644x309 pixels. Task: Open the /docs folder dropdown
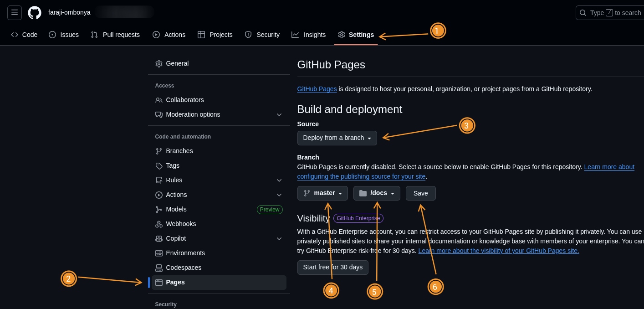coord(377,193)
